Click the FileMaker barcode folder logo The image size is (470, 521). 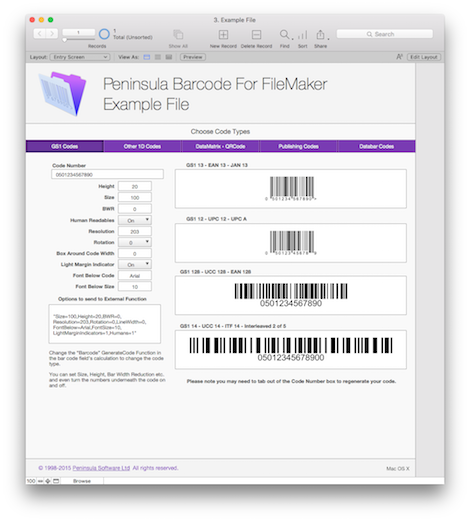pos(62,93)
